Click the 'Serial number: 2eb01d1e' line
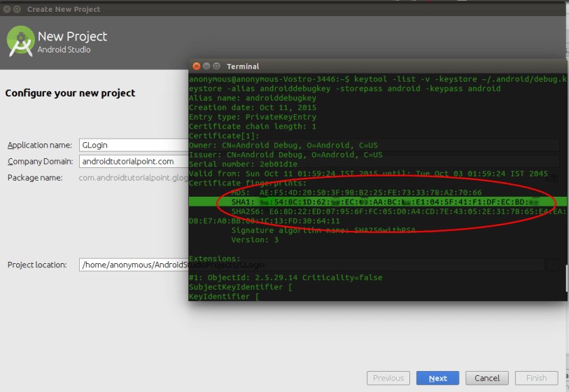 pos(243,164)
